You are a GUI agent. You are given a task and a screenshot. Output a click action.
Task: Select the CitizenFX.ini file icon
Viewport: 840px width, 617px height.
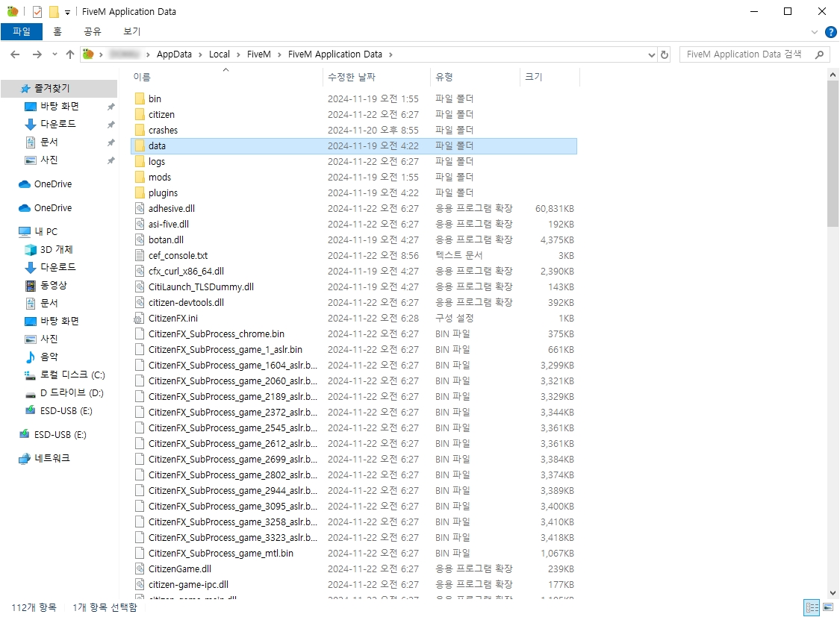click(139, 319)
